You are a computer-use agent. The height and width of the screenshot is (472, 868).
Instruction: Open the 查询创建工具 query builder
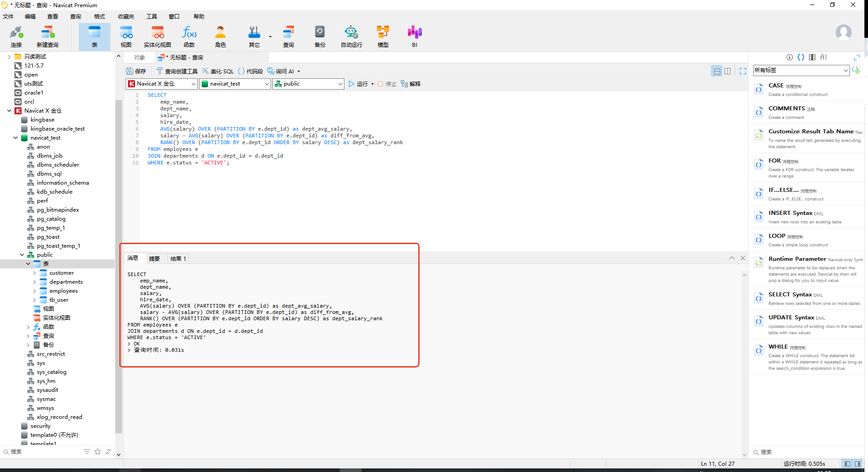[x=177, y=71]
